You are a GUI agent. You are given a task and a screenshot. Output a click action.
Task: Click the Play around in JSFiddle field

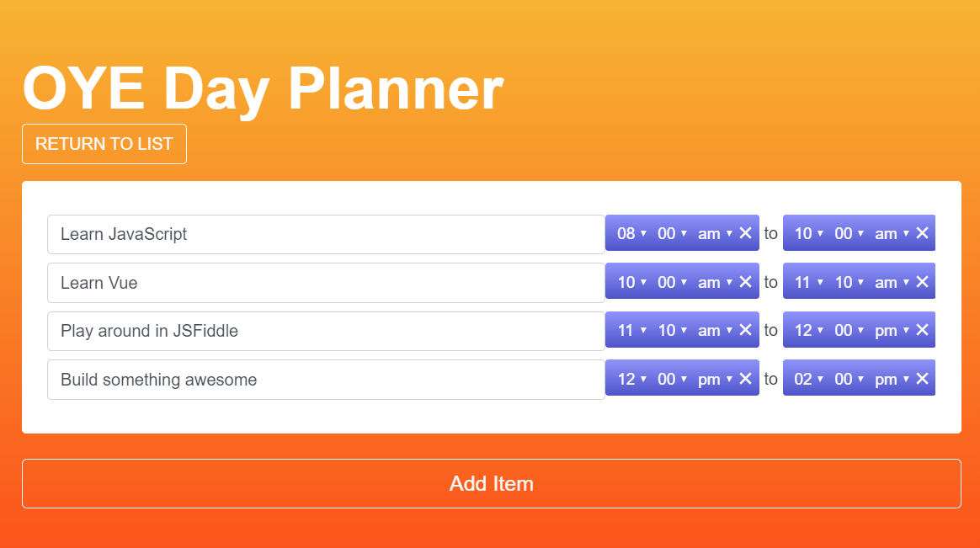[326, 331]
